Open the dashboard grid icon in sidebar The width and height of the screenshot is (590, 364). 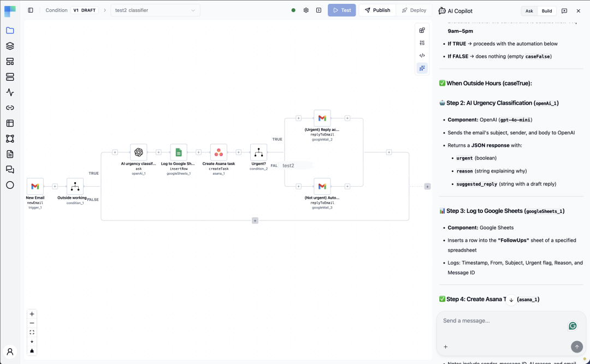(x=10, y=61)
